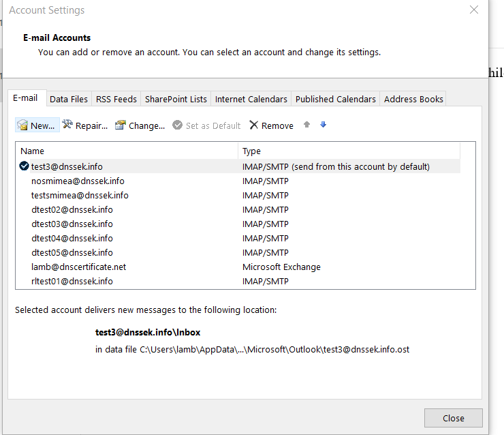Image resolution: width=504 pixels, height=435 pixels.
Task: Open the RSS Feeds tab
Action: (x=116, y=99)
